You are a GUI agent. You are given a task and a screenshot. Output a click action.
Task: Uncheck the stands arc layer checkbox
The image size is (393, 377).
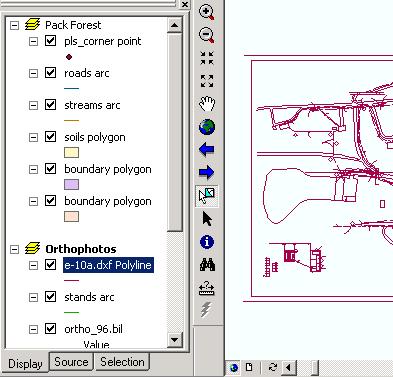pos(50,297)
